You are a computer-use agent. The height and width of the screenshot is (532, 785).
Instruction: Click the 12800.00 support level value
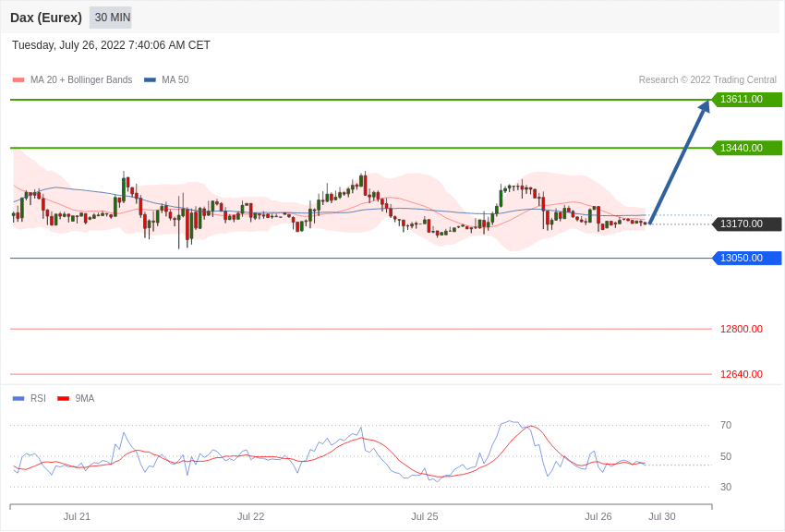point(742,329)
